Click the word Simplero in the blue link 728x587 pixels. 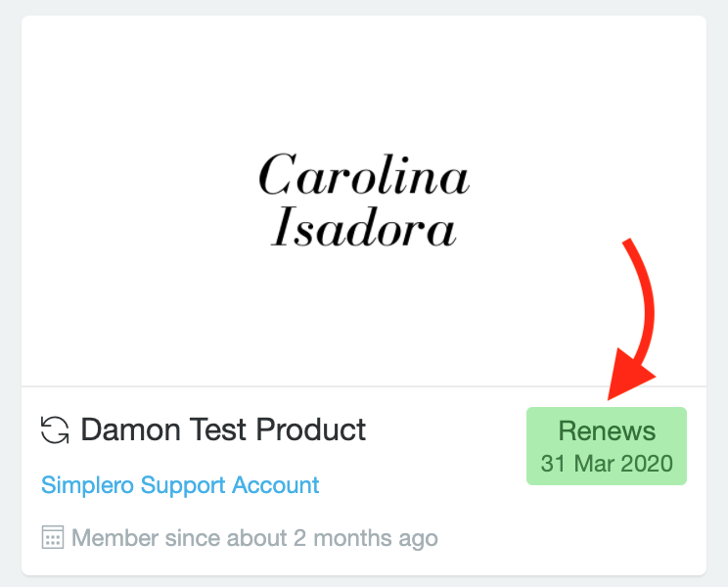[87, 485]
